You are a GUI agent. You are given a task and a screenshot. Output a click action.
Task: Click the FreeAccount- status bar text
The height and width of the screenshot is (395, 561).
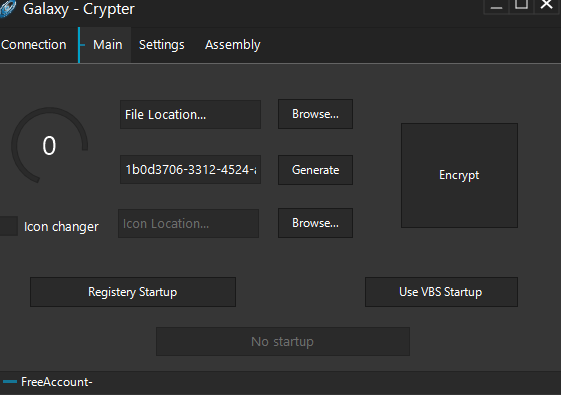tap(57, 382)
